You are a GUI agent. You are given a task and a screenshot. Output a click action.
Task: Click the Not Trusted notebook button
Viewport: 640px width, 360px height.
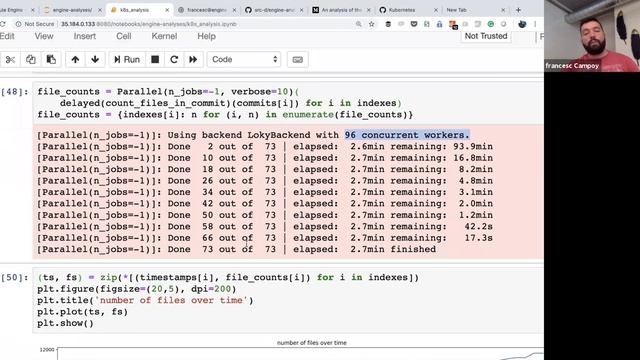pos(486,36)
